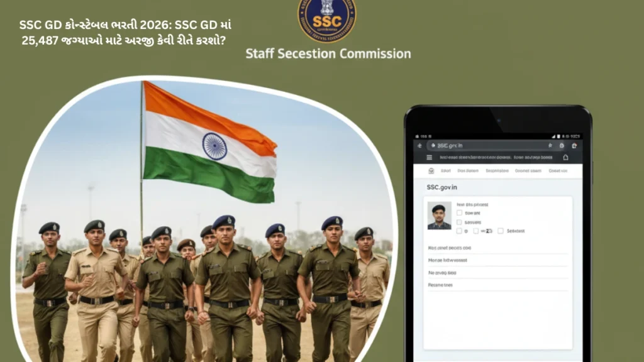Select the last tab in the site menu row

coord(557,171)
